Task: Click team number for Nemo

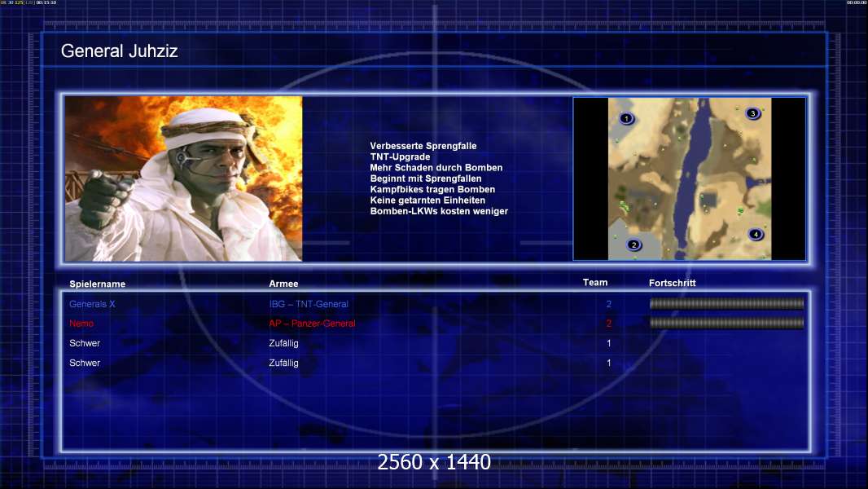Action: [x=609, y=324]
